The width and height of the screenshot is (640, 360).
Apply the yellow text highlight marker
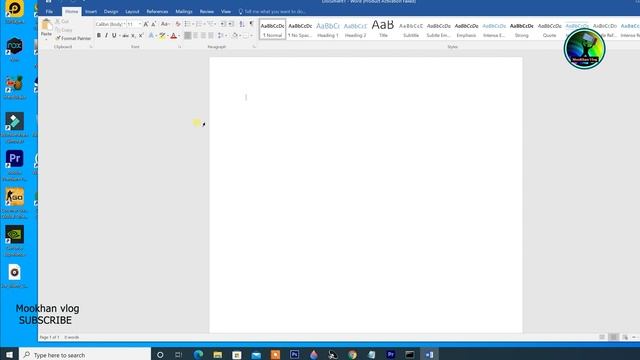tap(162, 36)
